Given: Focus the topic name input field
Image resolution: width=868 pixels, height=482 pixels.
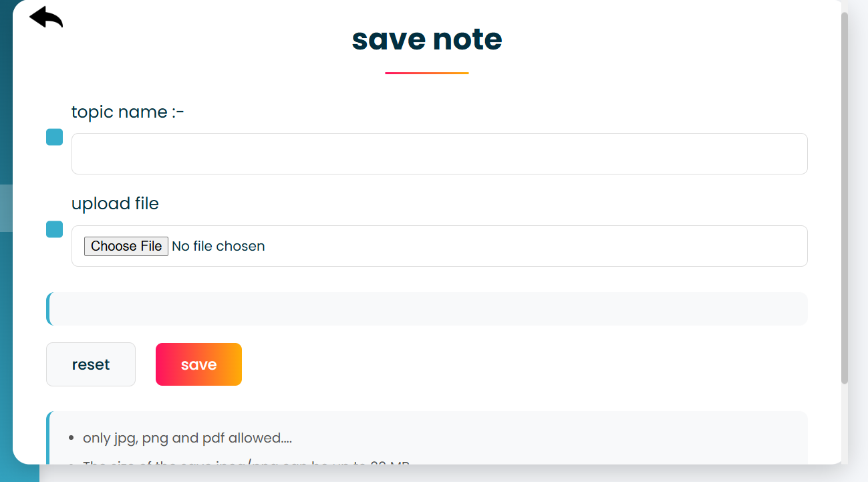Looking at the screenshot, I should [x=438, y=154].
